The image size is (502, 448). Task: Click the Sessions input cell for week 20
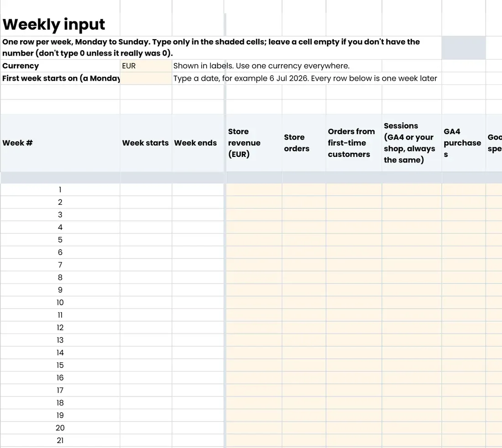412,428
